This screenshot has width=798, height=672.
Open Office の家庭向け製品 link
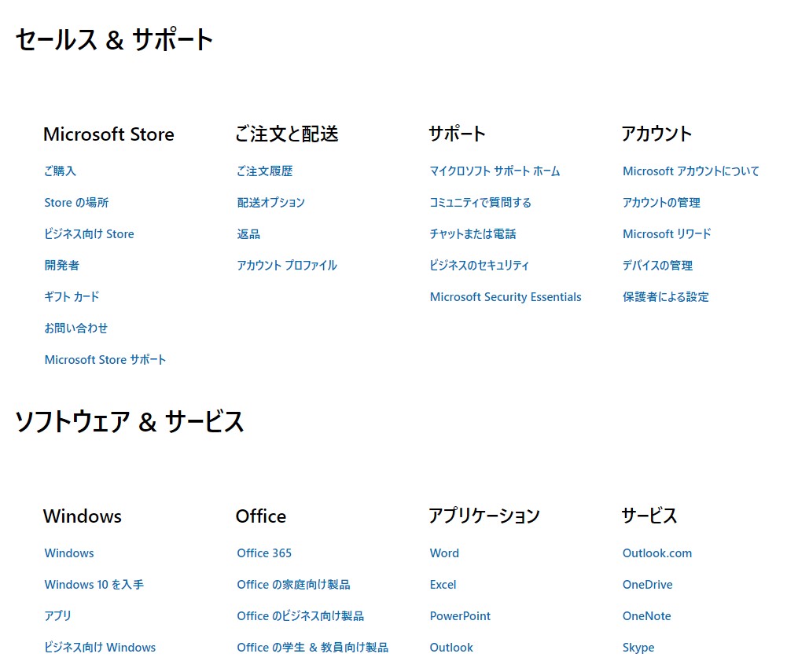click(294, 585)
